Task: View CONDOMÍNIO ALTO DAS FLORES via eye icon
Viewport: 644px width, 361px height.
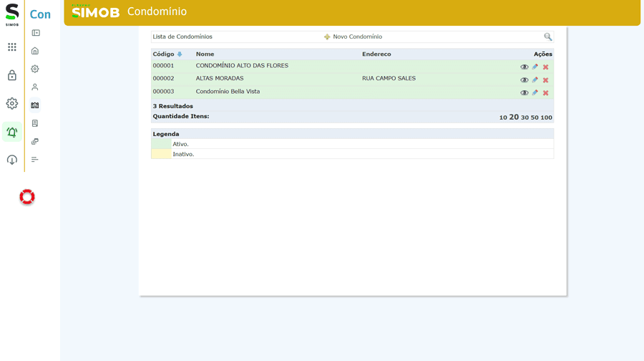Action: tap(524, 67)
